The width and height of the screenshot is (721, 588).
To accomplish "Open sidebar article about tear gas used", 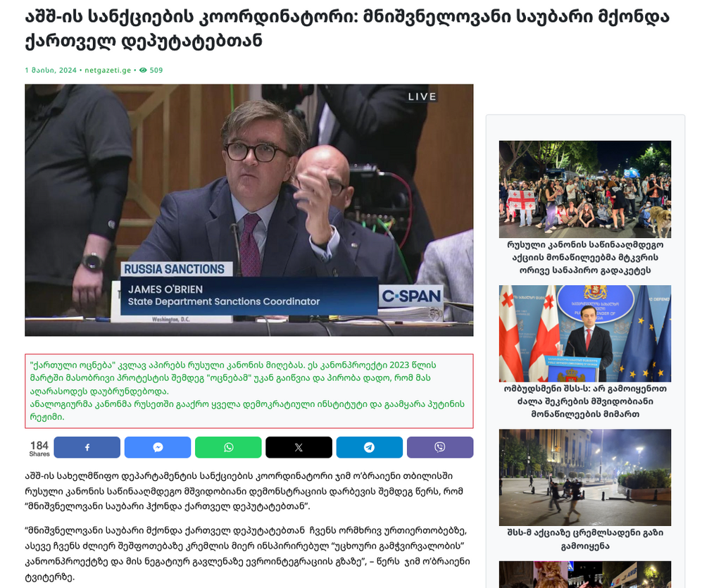I will click(x=585, y=539).
